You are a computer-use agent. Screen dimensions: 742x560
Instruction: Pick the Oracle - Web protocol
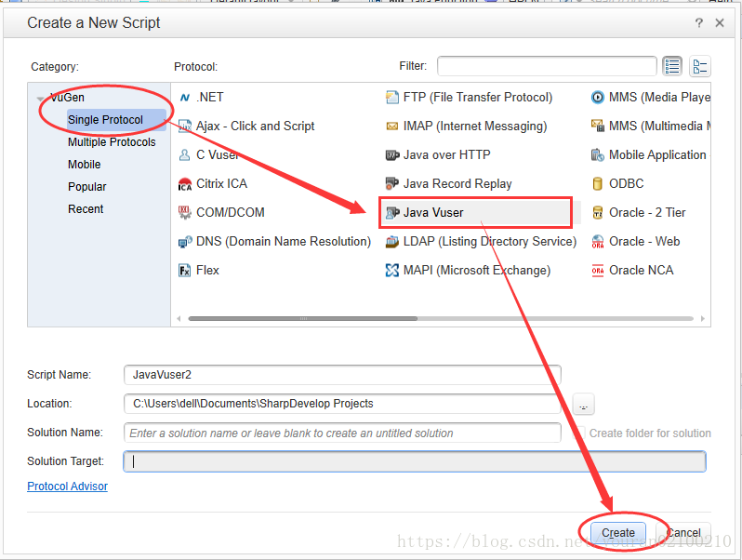tap(635, 242)
